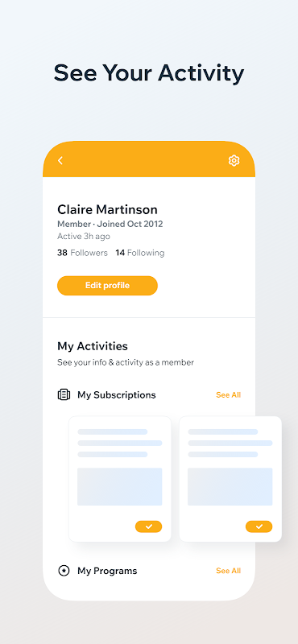Open See All for My Subscriptions
Screen dimensions: 298x644
[x=229, y=395]
